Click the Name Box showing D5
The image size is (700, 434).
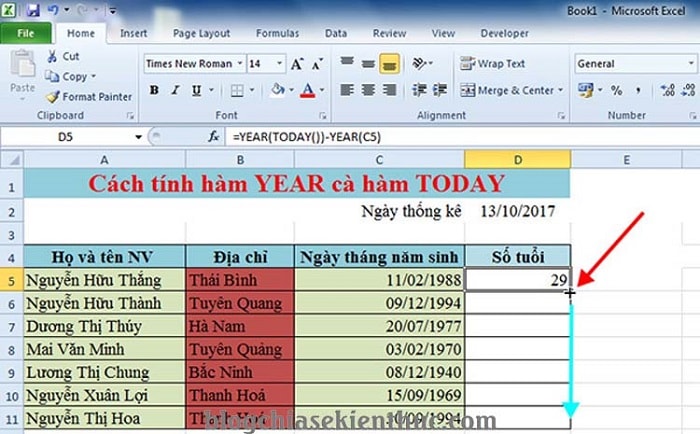65,137
